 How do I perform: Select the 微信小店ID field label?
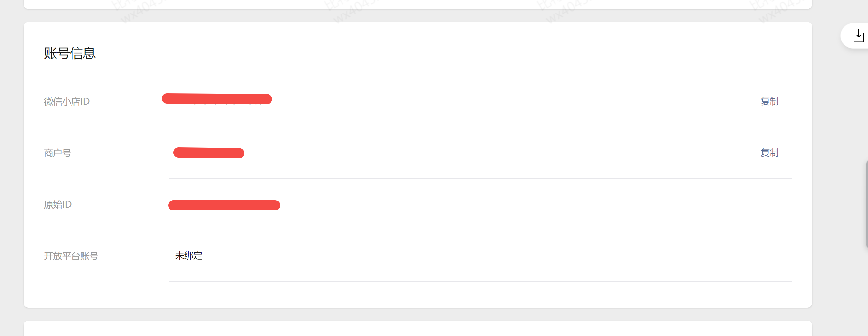(67, 101)
